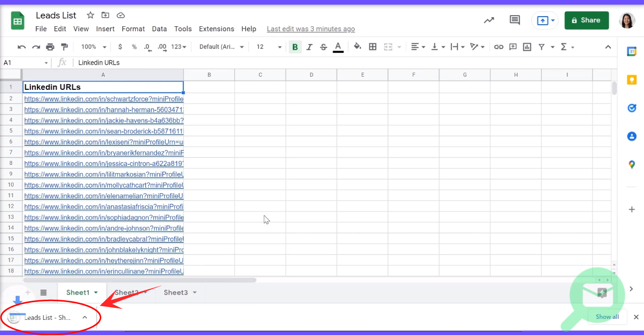Image resolution: width=644 pixels, height=335 pixels.
Task: Toggle Strikethrough formatting
Action: (324, 47)
